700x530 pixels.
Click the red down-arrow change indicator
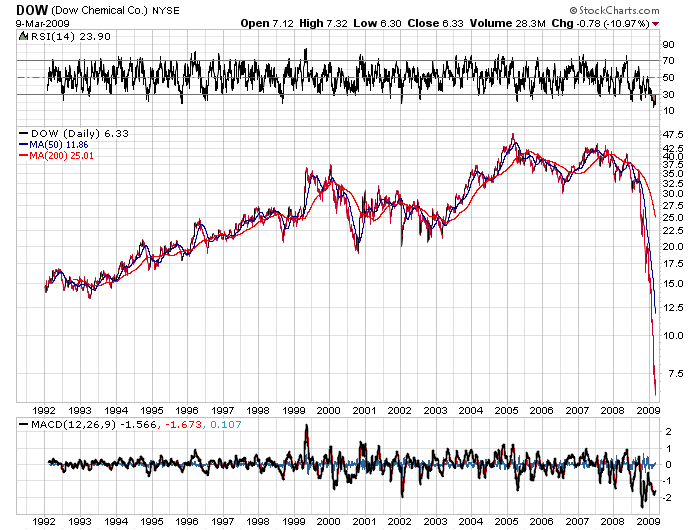click(x=655, y=24)
